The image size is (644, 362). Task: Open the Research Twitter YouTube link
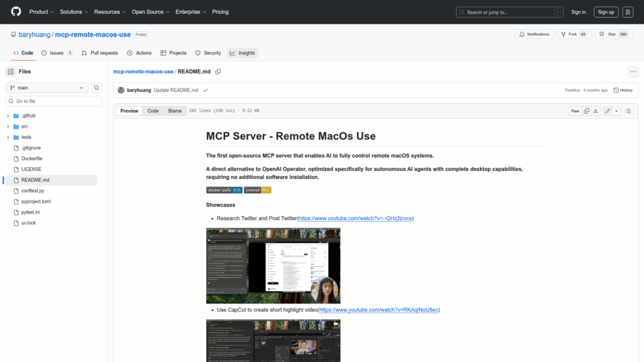355,218
